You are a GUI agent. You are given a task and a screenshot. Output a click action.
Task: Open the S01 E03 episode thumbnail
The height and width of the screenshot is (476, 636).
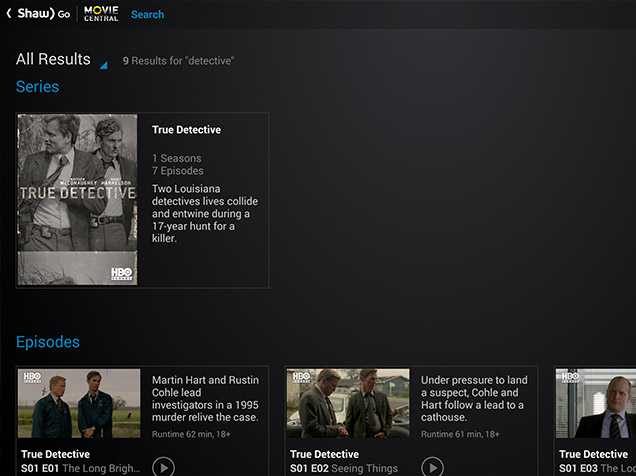click(595, 404)
